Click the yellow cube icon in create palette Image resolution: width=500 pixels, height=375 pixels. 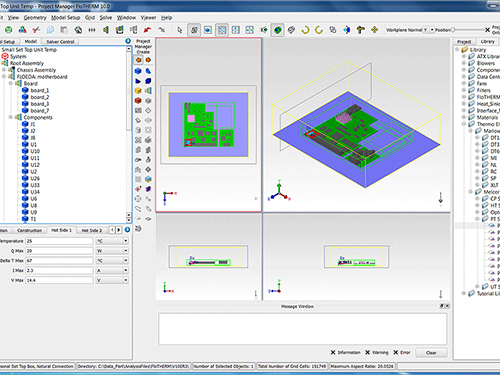[138, 91]
